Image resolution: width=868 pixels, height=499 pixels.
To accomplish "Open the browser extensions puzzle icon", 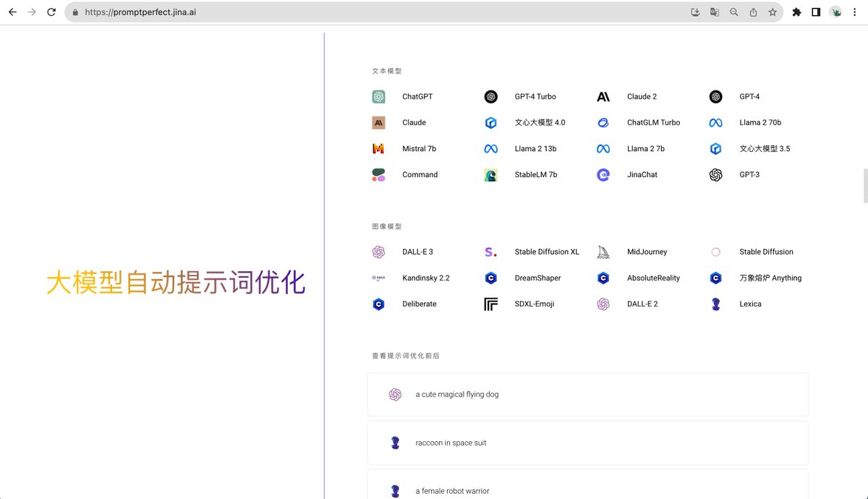I will coord(796,12).
